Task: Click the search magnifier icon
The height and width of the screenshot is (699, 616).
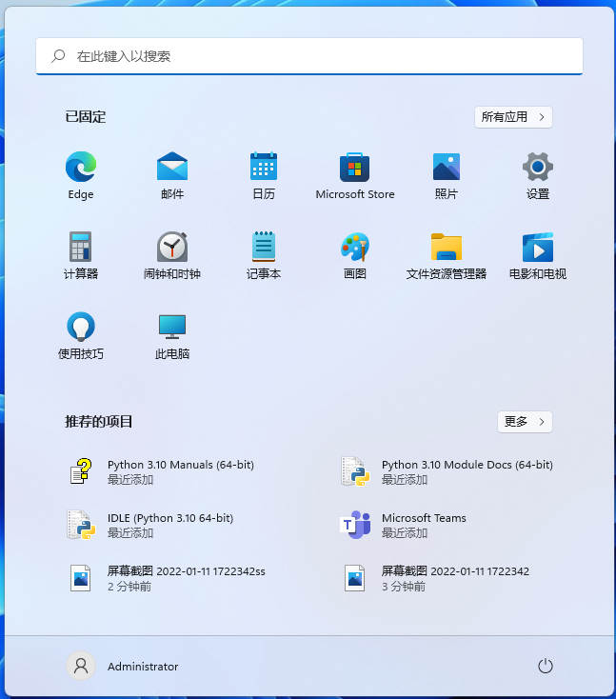Action: [x=58, y=56]
